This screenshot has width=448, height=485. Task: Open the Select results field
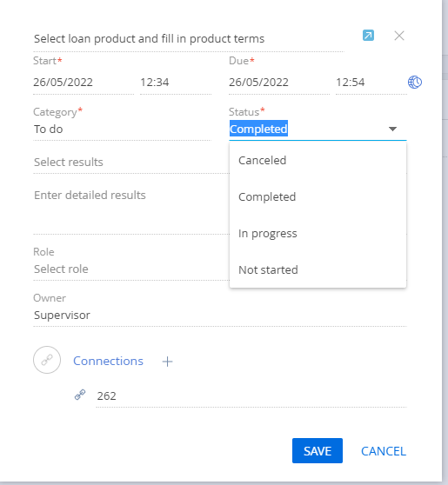coord(131,162)
